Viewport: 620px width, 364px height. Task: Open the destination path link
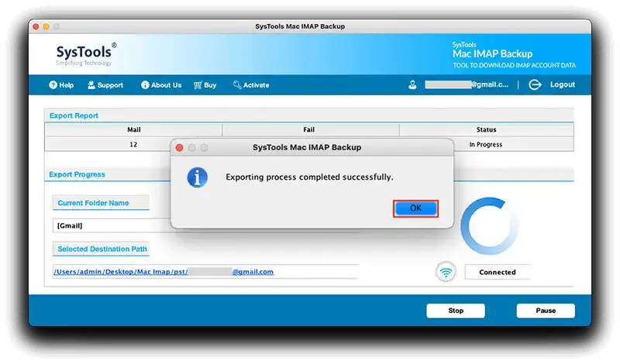coord(164,272)
